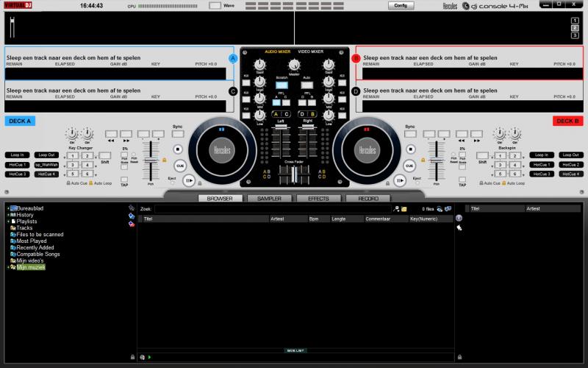Select deck B round indicator
The height and width of the screenshot is (368, 588).
(356, 58)
